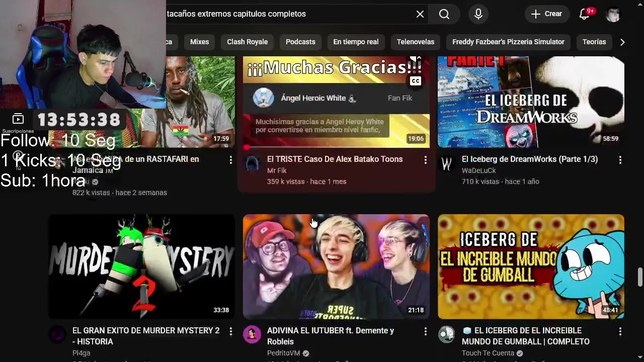
Task: Open notifications bell with 9+ badge
Action: tap(585, 14)
